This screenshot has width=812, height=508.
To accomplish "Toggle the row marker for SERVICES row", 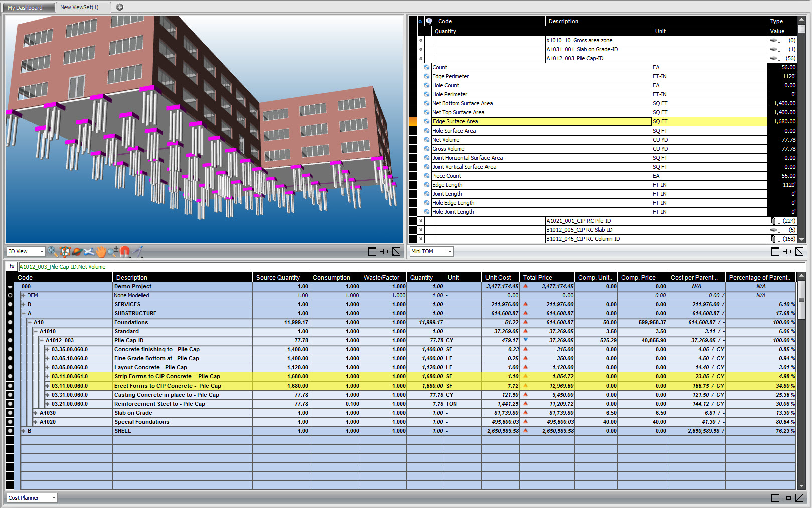I will coord(10,304).
